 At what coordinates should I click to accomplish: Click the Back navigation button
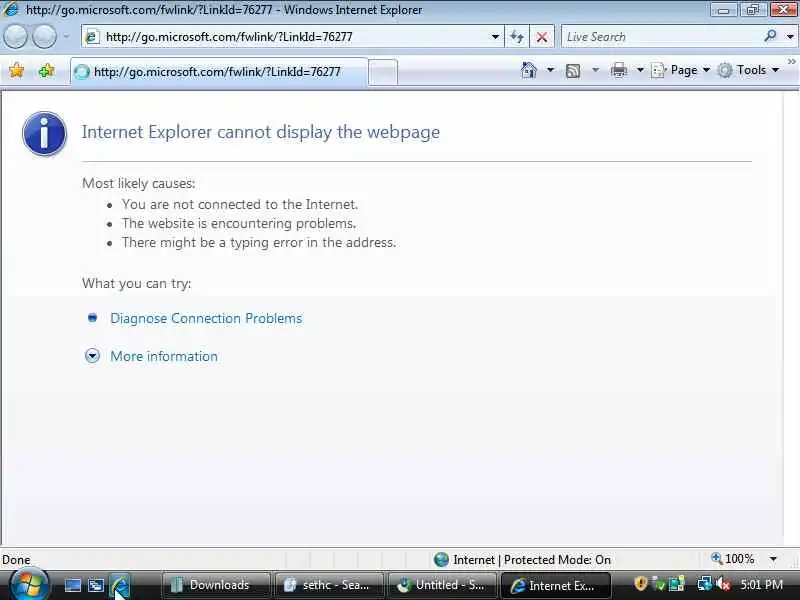pos(15,37)
